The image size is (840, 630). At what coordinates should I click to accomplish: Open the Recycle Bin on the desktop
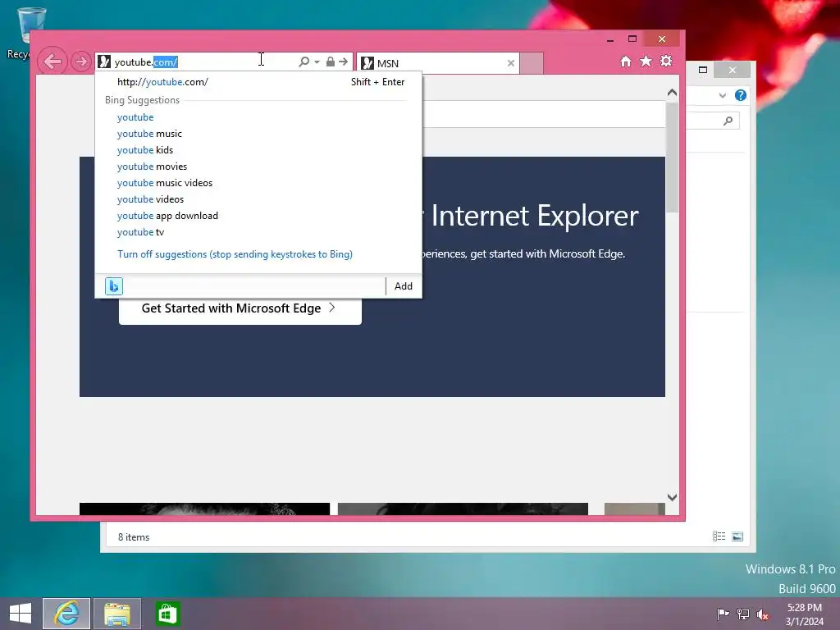pos(30,32)
